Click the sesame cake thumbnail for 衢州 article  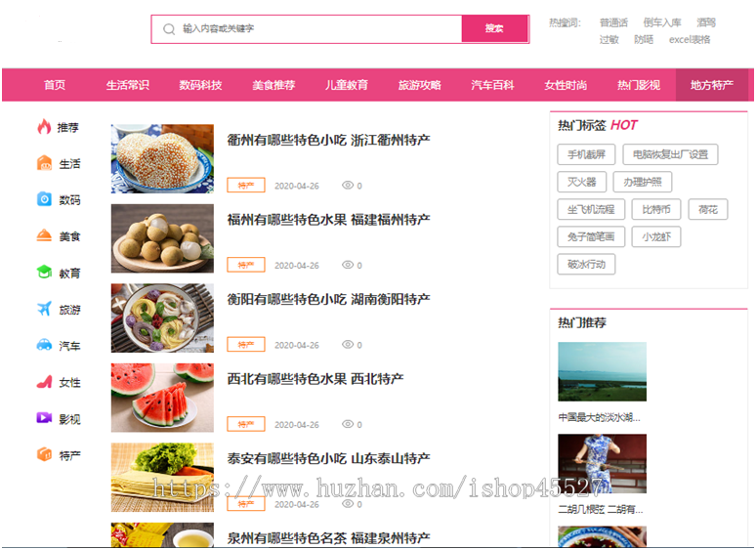(162, 158)
